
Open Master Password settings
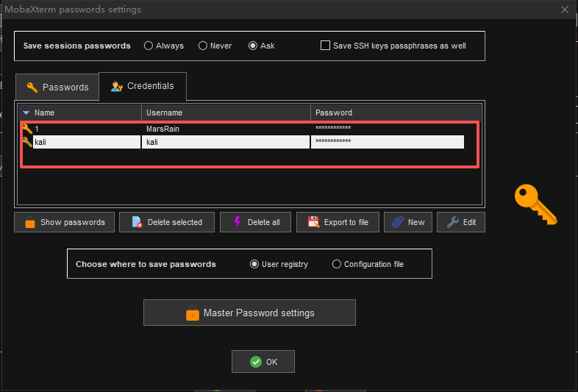(x=249, y=313)
